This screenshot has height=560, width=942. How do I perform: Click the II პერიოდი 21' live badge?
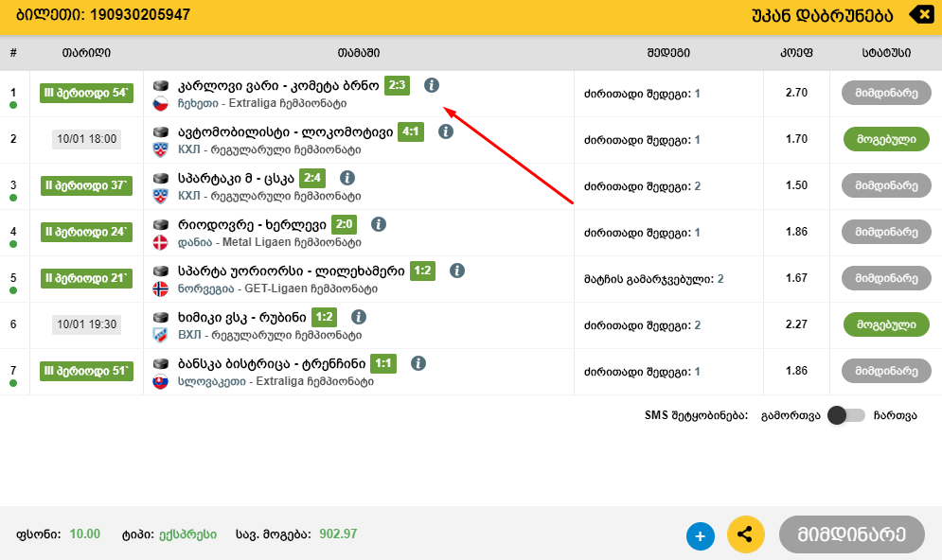[86, 278]
